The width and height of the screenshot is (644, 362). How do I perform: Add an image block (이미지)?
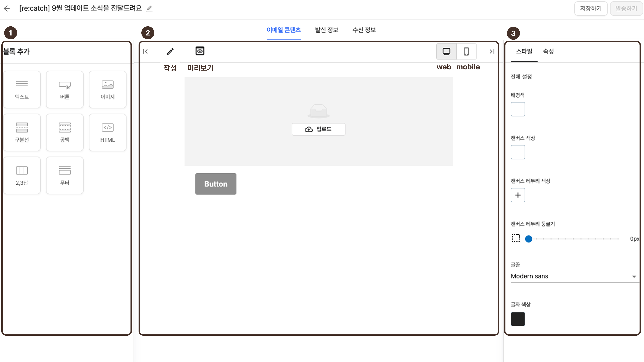(x=108, y=89)
